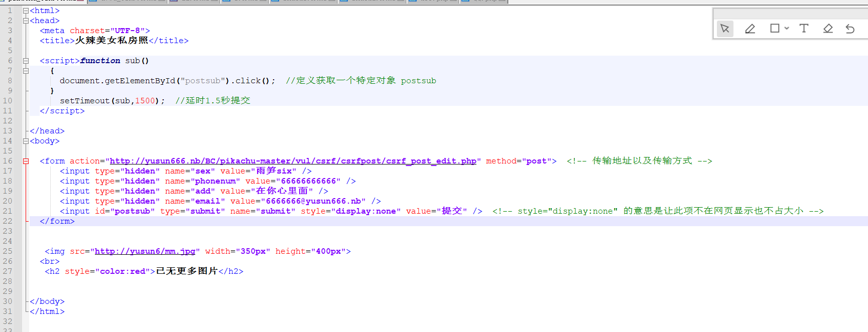This screenshot has height=332, width=868.
Task: Click setTimeout on line 10
Action: 85,101
